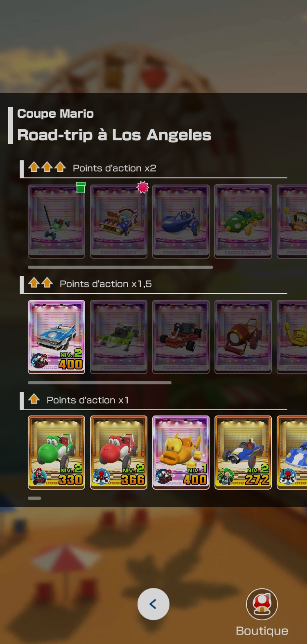
Task: Select the red Yoshi kart 366 points
Action: coord(119,452)
